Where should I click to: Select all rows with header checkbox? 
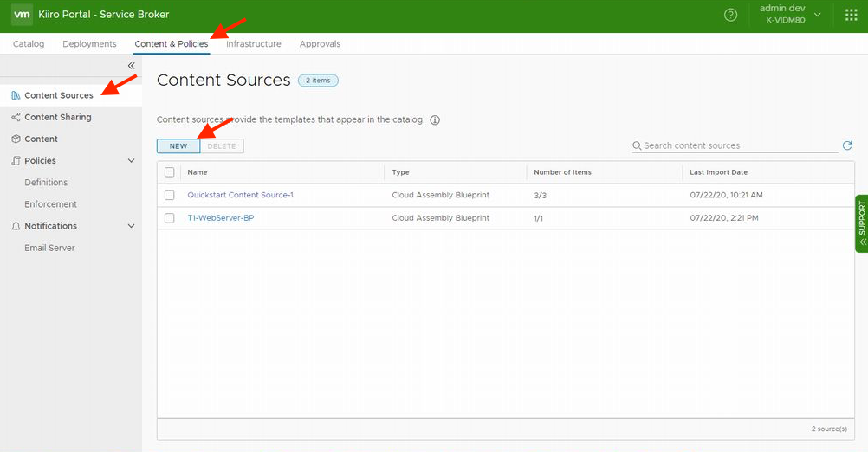coord(170,172)
